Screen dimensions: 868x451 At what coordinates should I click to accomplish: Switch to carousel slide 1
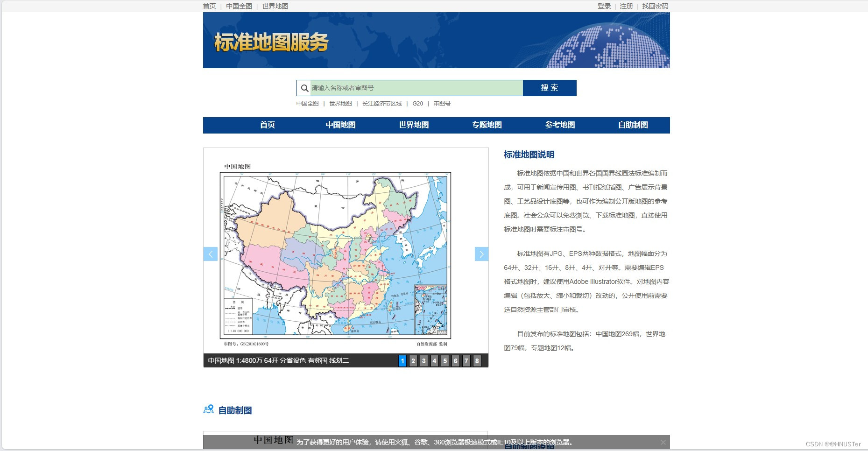pos(402,361)
